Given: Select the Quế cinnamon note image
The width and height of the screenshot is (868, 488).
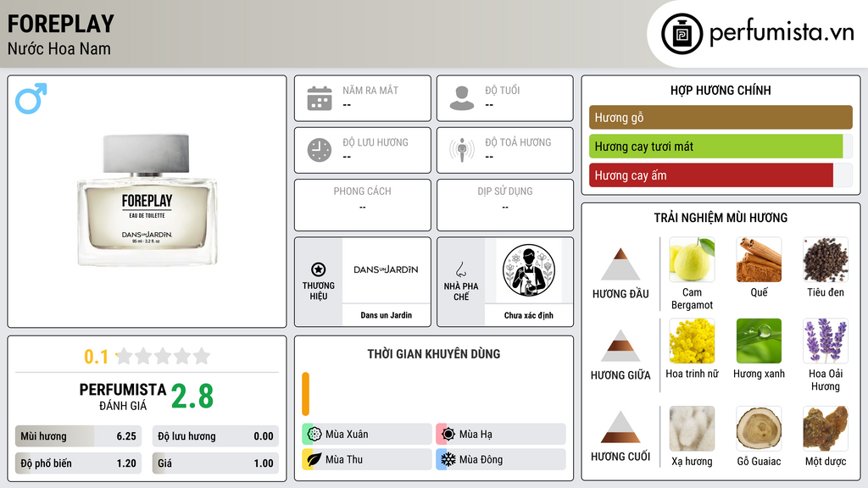Looking at the screenshot, I should pos(759,259).
